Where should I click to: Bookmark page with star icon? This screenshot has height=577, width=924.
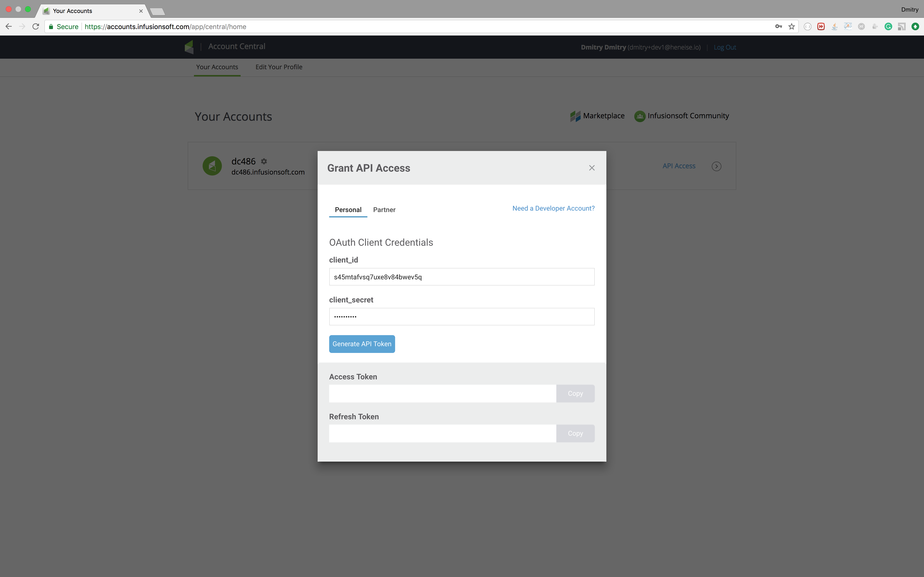[x=791, y=26]
